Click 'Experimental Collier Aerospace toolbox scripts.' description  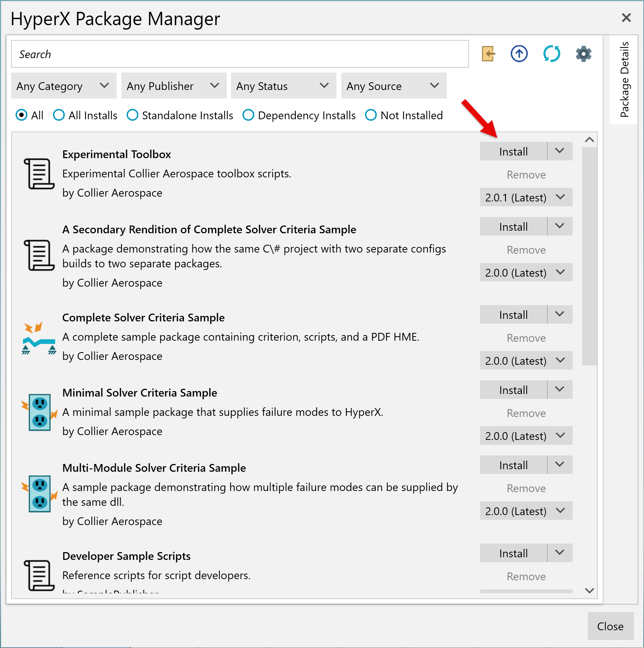[x=177, y=173]
